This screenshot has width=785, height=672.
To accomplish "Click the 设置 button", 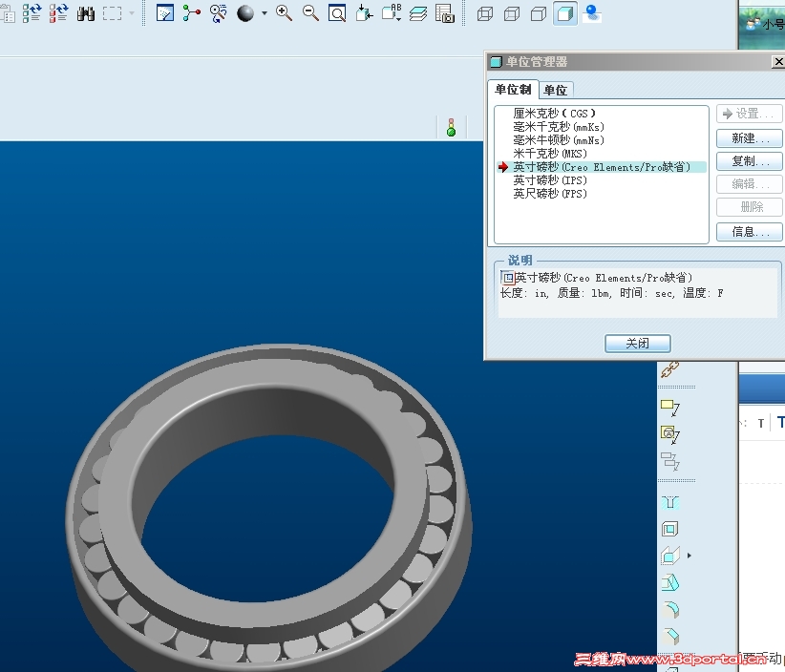I will [750, 114].
